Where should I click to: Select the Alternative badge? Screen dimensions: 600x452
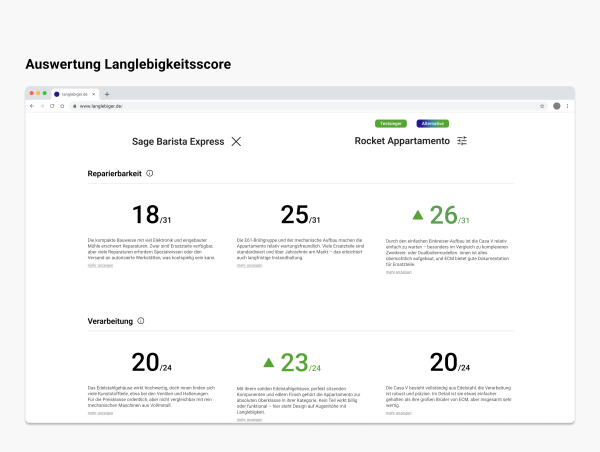(432, 123)
